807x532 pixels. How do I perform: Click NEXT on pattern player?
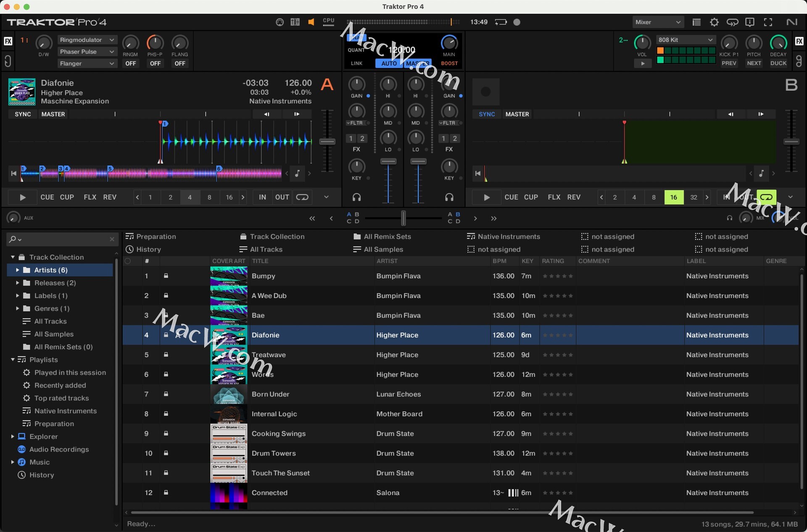(754, 63)
